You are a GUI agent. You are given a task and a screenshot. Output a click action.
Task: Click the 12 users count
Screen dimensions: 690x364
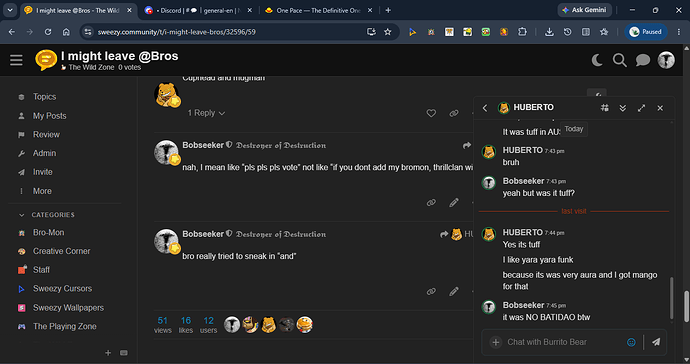point(209,325)
